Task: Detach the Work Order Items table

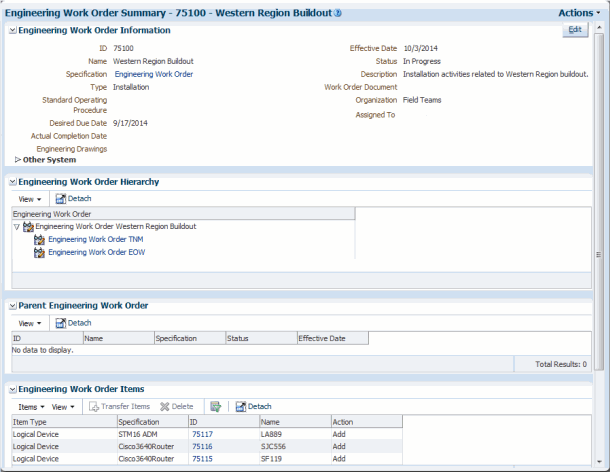Action: click(254, 407)
